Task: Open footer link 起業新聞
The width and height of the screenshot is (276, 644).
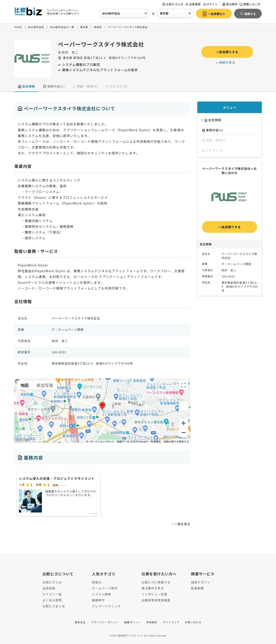Action: coord(197,588)
